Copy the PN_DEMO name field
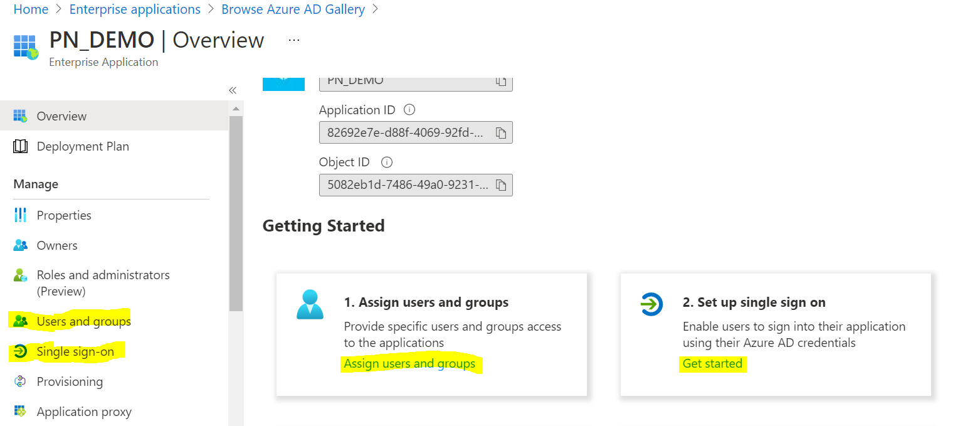 click(x=501, y=82)
